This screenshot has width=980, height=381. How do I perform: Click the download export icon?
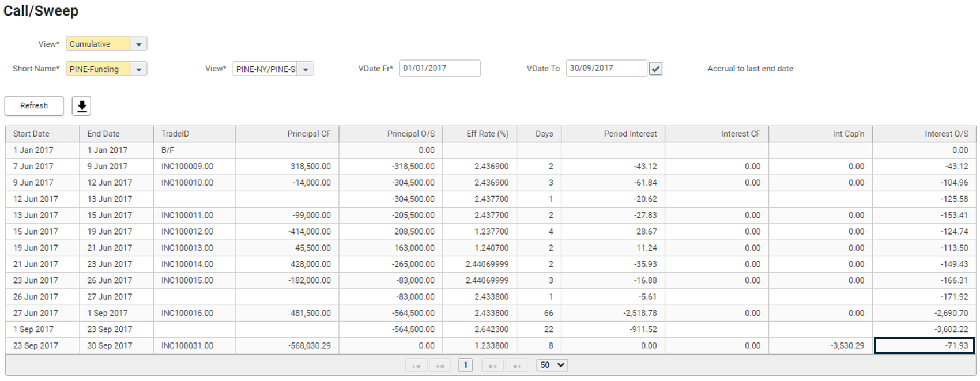click(x=81, y=106)
